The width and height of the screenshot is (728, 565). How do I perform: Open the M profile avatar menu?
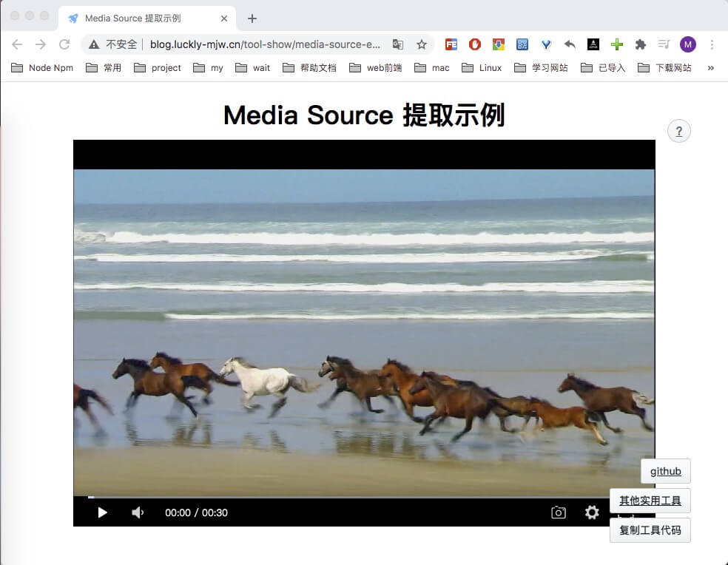coord(688,44)
